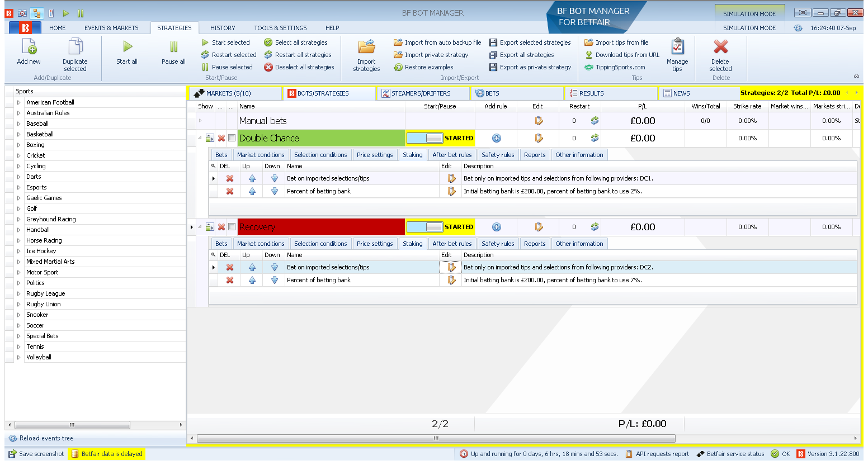Image resolution: width=868 pixels, height=465 pixels.
Task: Click the green Double Chance name cell
Action: 321,138
